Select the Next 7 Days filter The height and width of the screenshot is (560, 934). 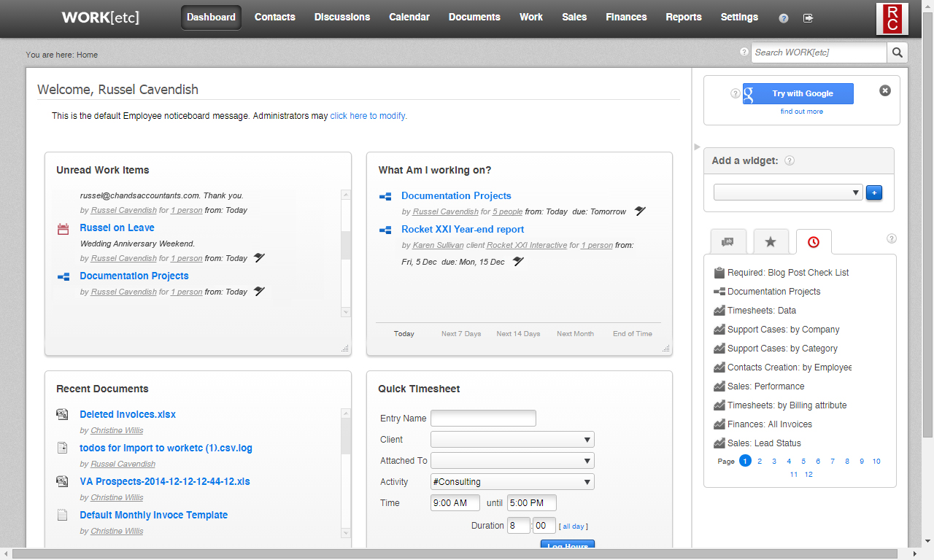click(x=461, y=334)
